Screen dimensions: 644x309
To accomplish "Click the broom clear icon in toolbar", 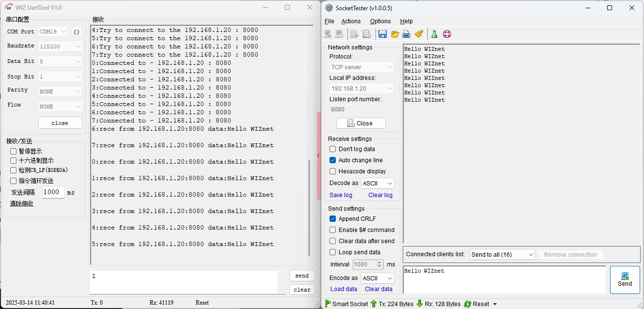I will [x=419, y=34].
